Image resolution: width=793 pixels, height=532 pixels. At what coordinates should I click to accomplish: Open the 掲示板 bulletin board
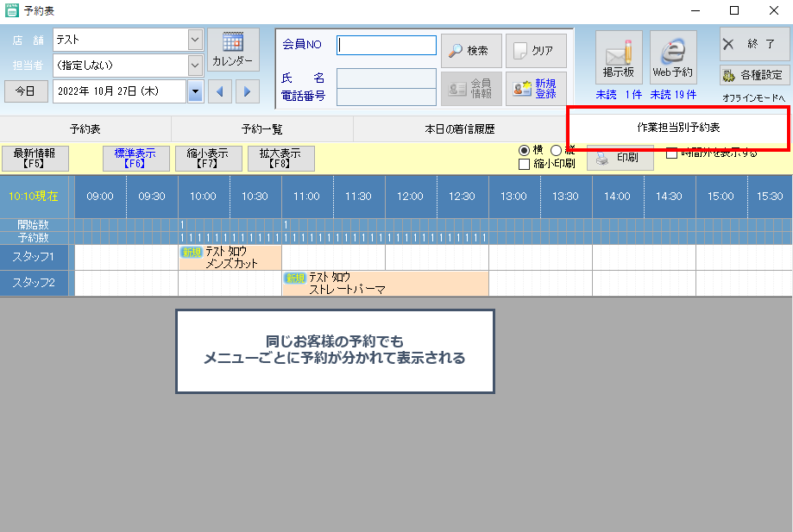(619, 58)
